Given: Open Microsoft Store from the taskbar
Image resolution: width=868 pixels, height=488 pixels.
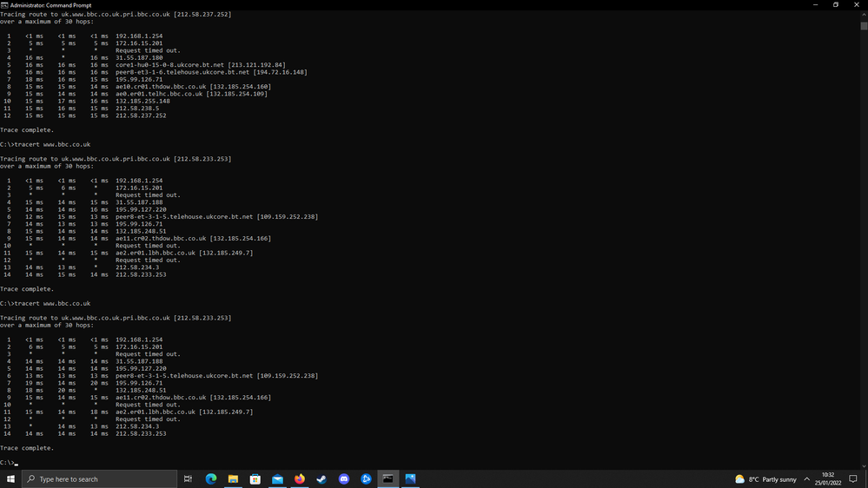Looking at the screenshot, I should [255, 478].
